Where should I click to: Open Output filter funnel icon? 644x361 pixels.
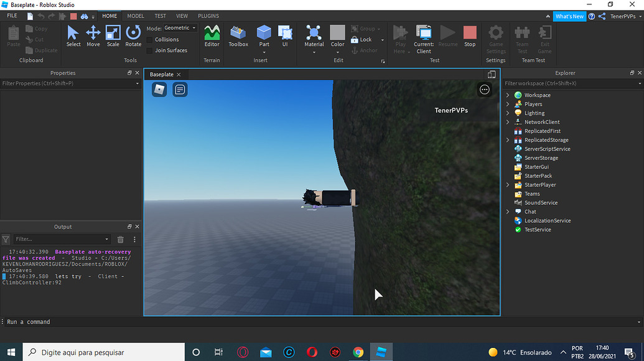point(6,240)
